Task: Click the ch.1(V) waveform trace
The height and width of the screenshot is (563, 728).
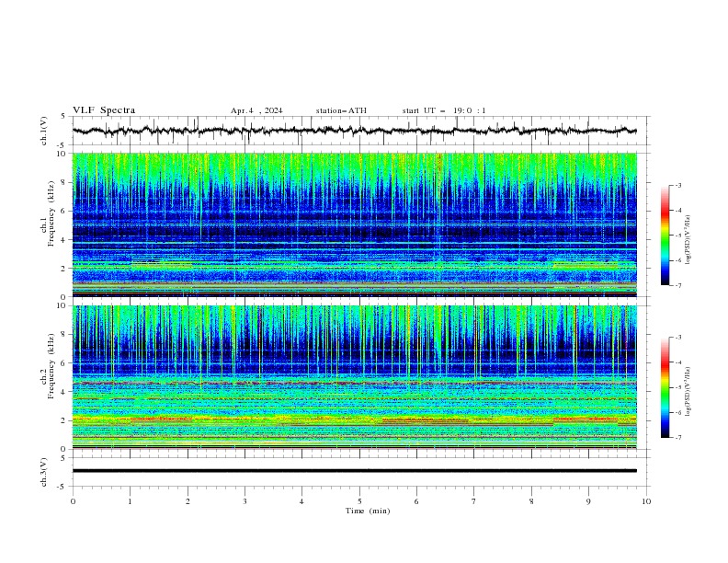Action: pyautogui.click(x=355, y=131)
